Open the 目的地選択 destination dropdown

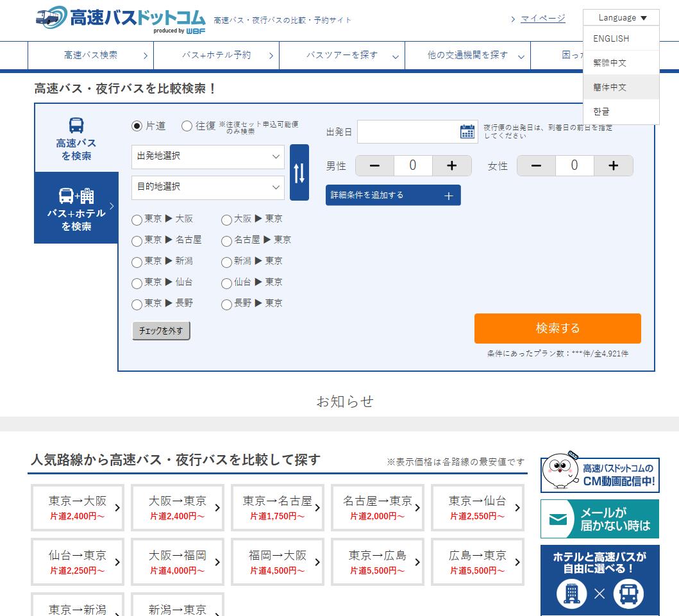click(207, 187)
